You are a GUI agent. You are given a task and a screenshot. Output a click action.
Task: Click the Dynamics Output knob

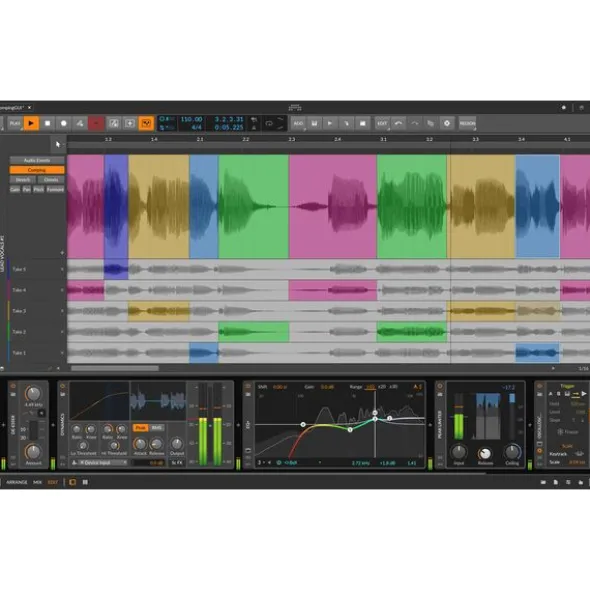(x=176, y=443)
